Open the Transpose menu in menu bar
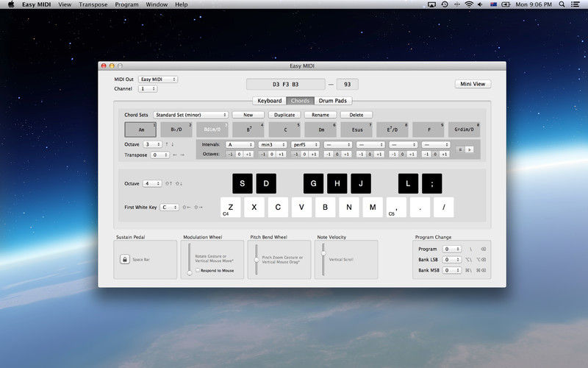 click(93, 4)
